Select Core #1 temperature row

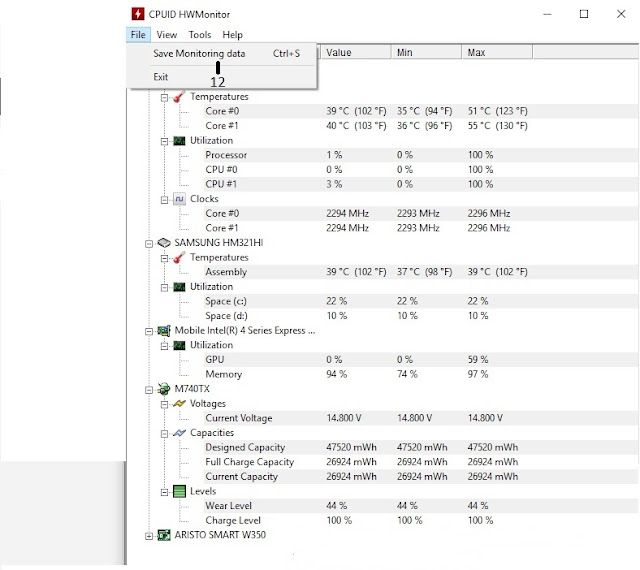click(420, 126)
